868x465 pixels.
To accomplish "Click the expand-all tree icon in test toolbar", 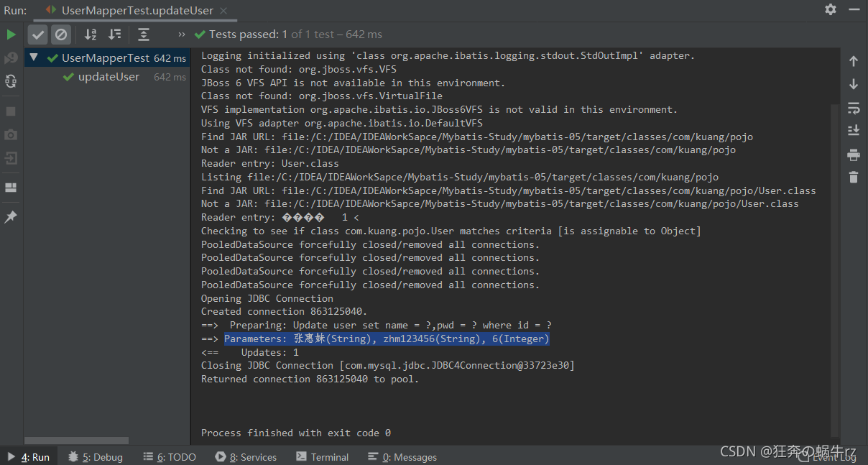I will click(x=144, y=34).
